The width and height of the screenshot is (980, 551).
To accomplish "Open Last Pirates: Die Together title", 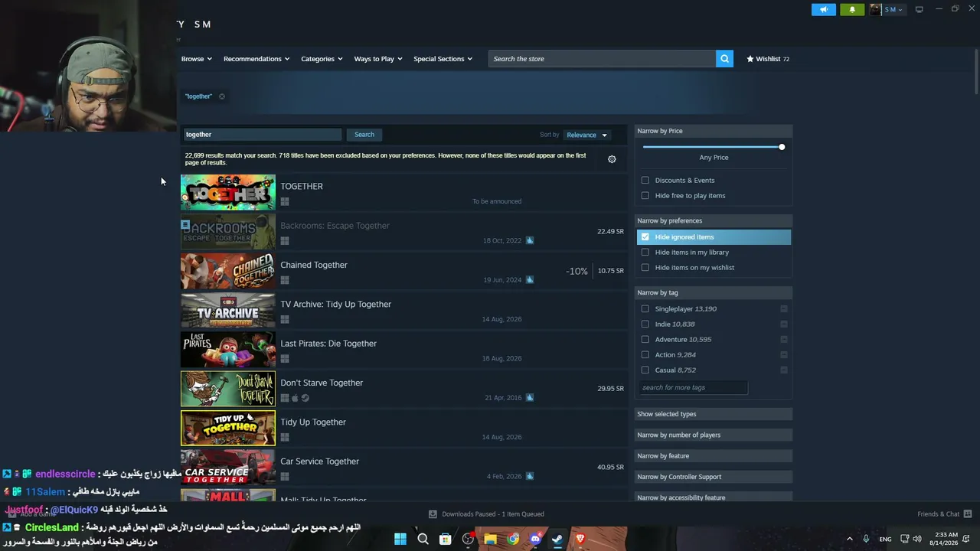I will click(328, 344).
